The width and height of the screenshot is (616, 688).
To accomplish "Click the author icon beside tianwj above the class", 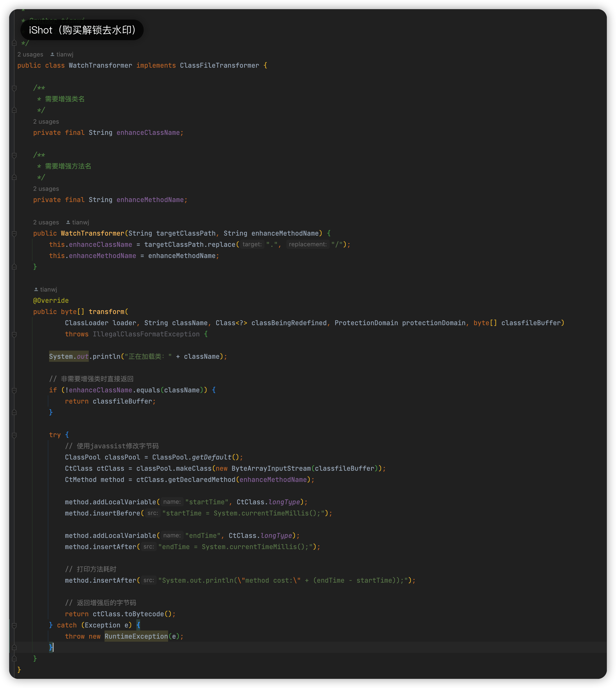I will [x=52, y=54].
